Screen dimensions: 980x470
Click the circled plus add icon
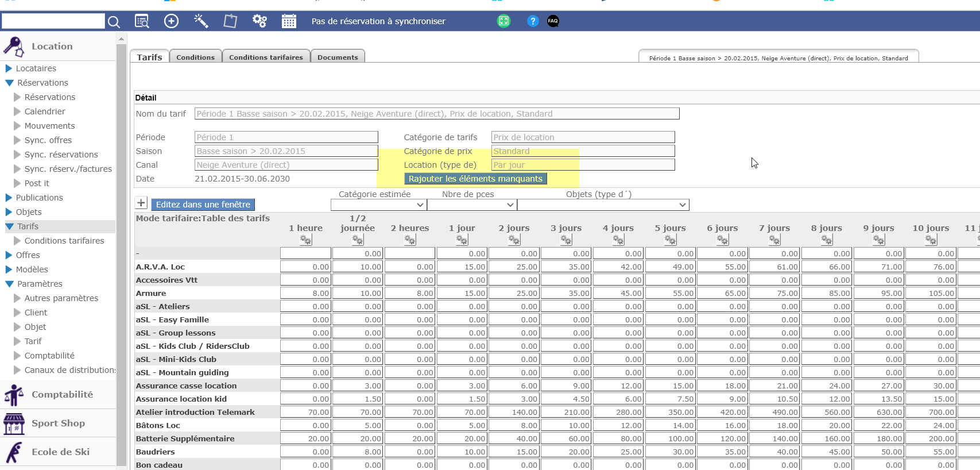click(171, 21)
